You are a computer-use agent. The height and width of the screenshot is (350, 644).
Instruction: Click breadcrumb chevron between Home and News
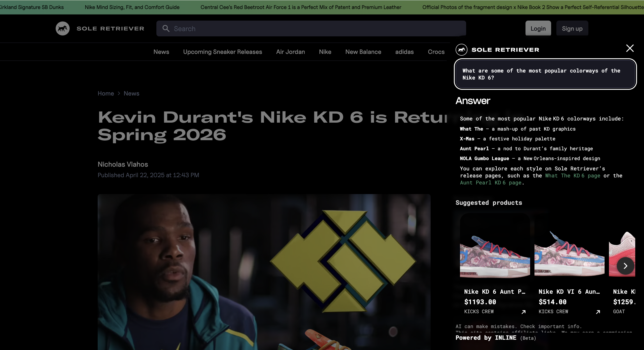119,93
